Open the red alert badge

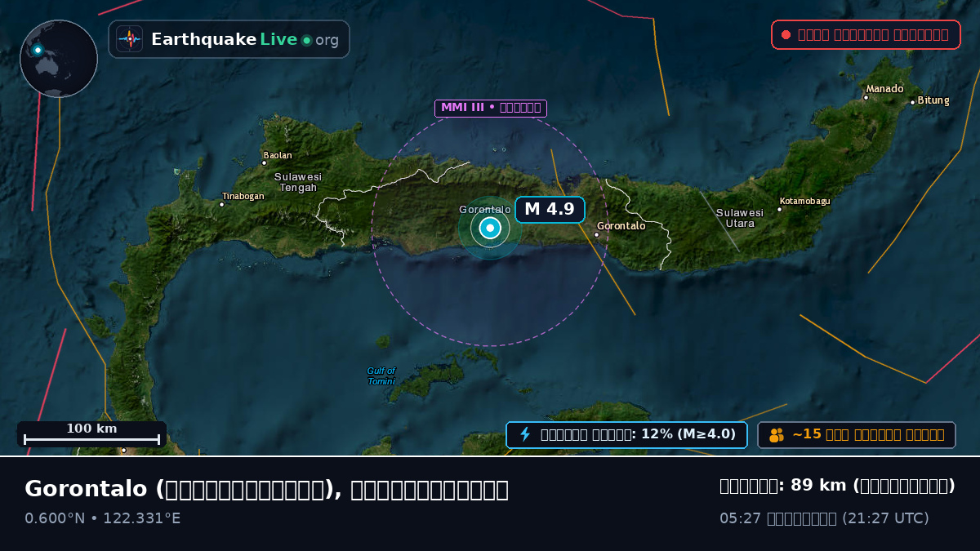tap(866, 35)
